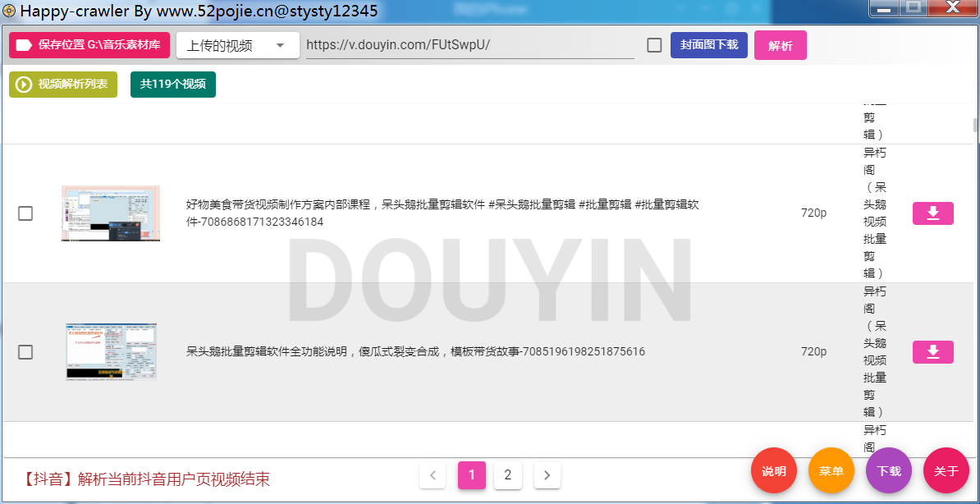The image size is (980, 504).
Task: Click the author text 异朽阁 in the 好物美食带货 row
Action: [874, 162]
